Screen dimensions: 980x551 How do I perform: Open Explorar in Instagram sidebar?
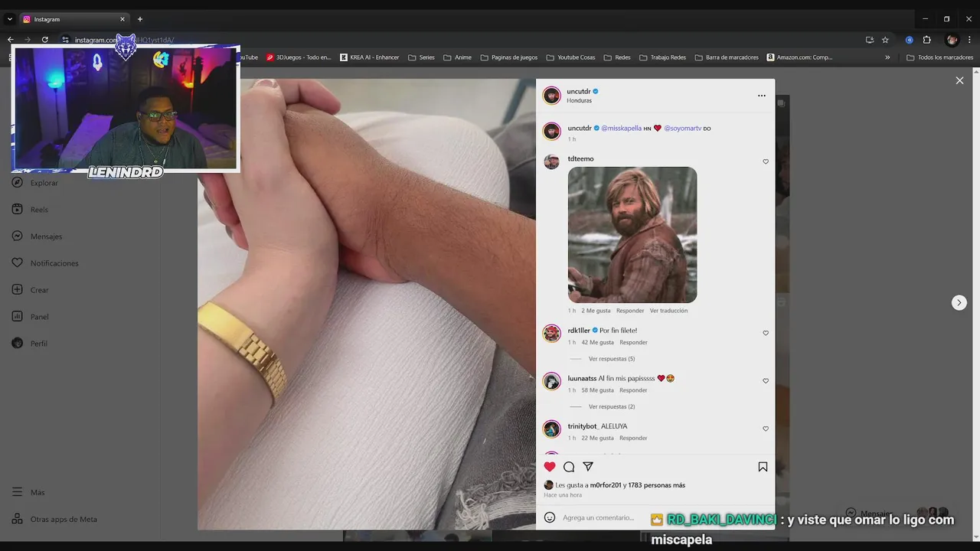tap(44, 183)
